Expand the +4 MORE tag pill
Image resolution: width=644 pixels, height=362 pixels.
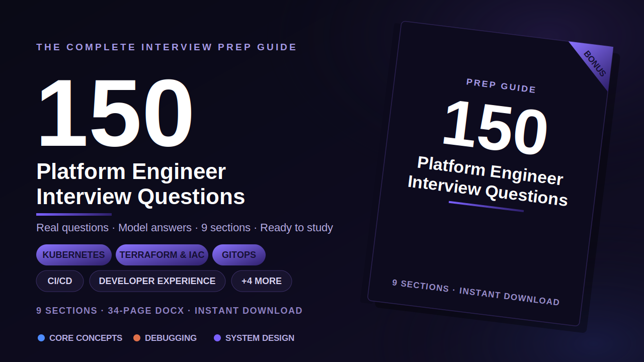point(262,281)
